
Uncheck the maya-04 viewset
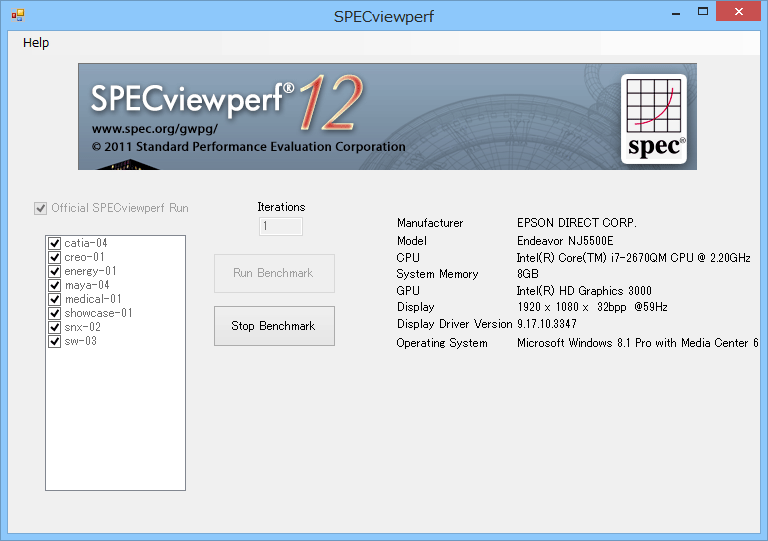click(54, 285)
